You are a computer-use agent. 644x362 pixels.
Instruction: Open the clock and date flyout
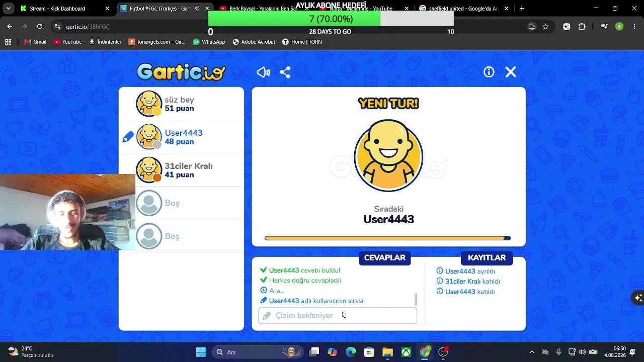coord(616,352)
